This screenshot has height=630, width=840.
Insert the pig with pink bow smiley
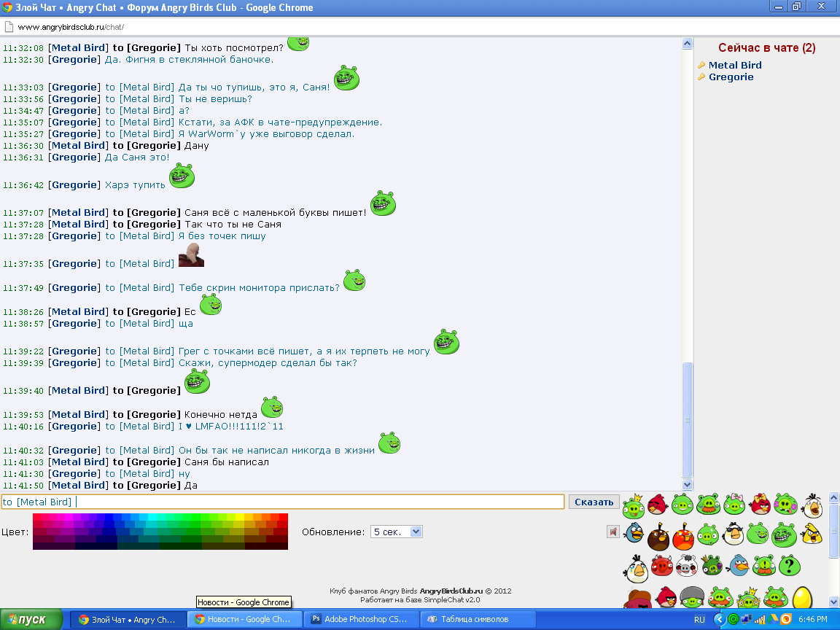pos(734,504)
